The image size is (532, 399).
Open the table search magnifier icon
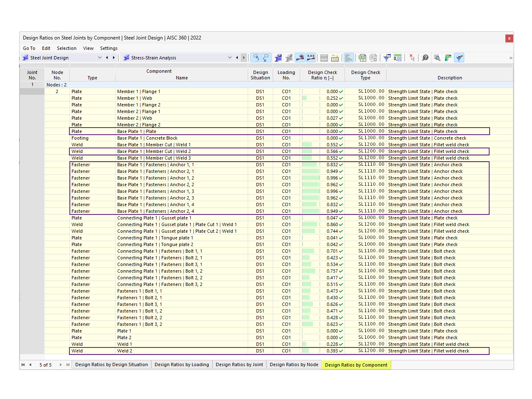(x=437, y=58)
